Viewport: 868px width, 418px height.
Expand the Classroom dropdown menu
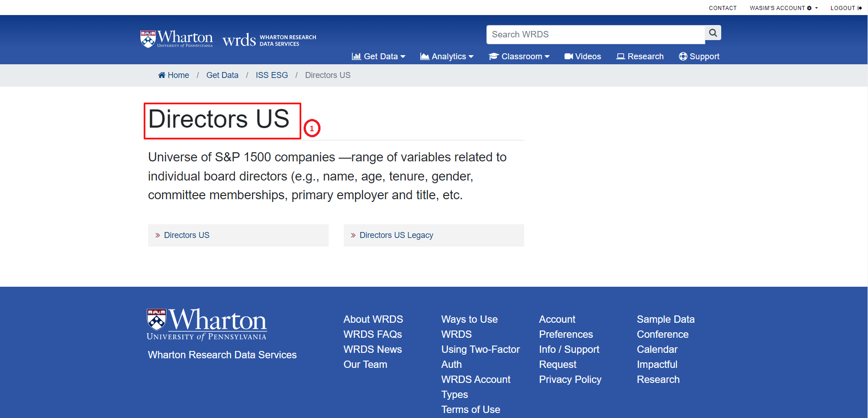(519, 57)
